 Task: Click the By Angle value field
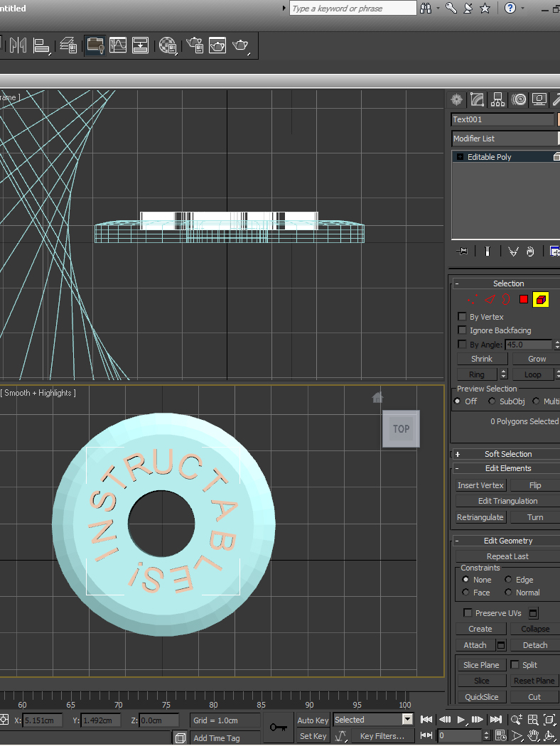point(528,345)
